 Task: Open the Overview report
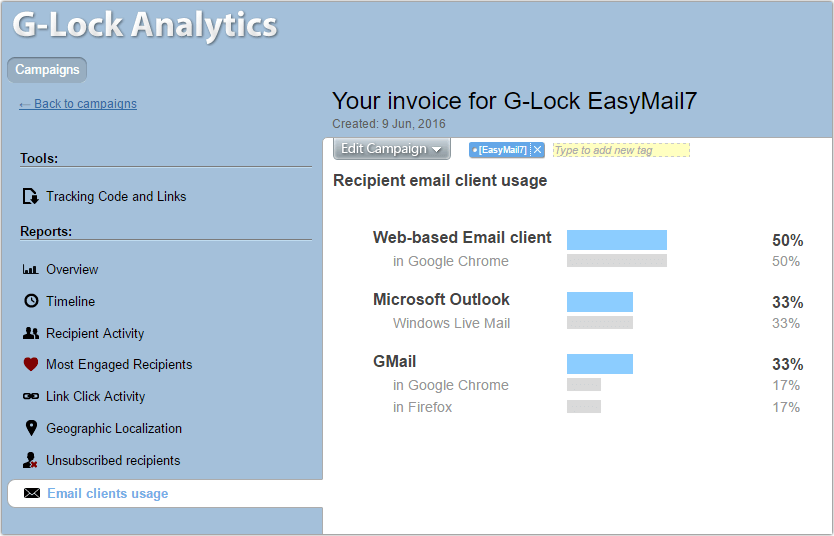tap(72, 270)
